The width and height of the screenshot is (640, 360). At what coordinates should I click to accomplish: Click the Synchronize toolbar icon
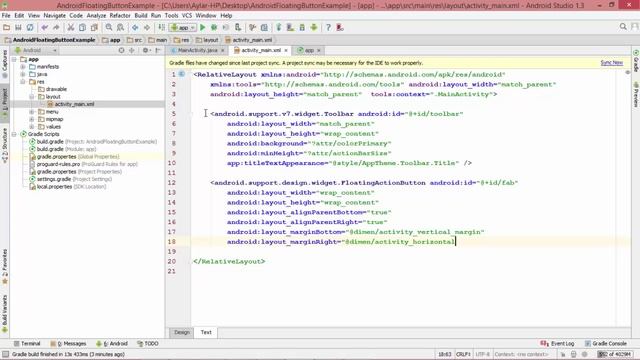(x=30, y=27)
